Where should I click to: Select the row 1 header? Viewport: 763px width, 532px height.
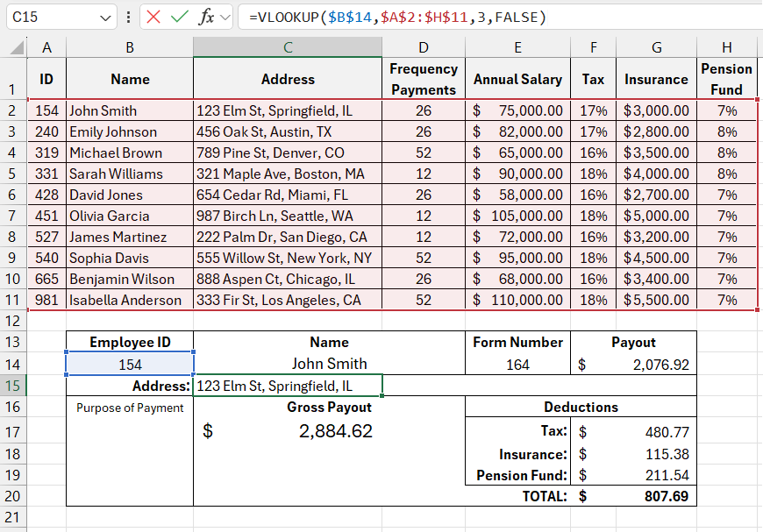(14, 79)
